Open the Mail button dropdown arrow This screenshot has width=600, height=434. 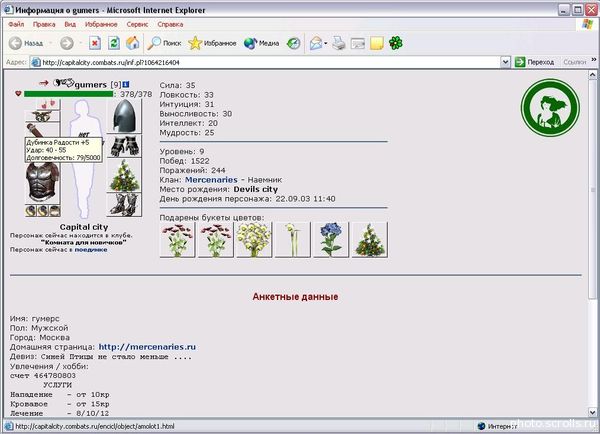(326, 43)
